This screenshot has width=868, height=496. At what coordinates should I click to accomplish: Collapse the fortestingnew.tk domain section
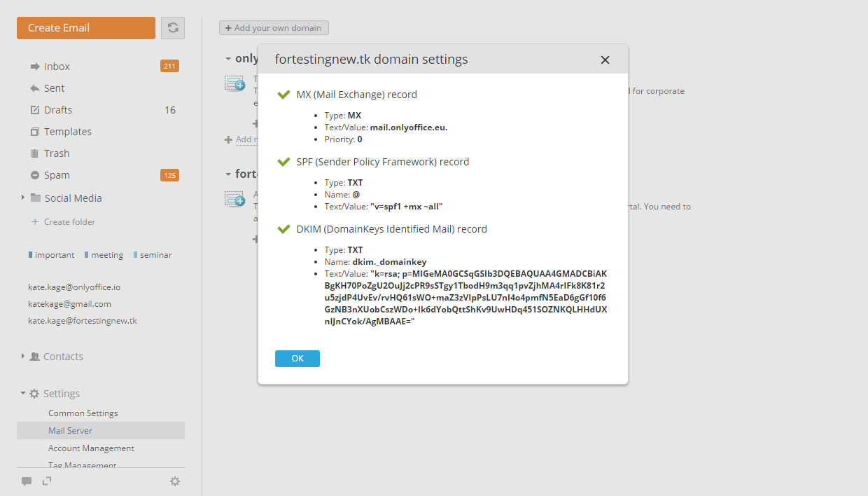(227, 174)
